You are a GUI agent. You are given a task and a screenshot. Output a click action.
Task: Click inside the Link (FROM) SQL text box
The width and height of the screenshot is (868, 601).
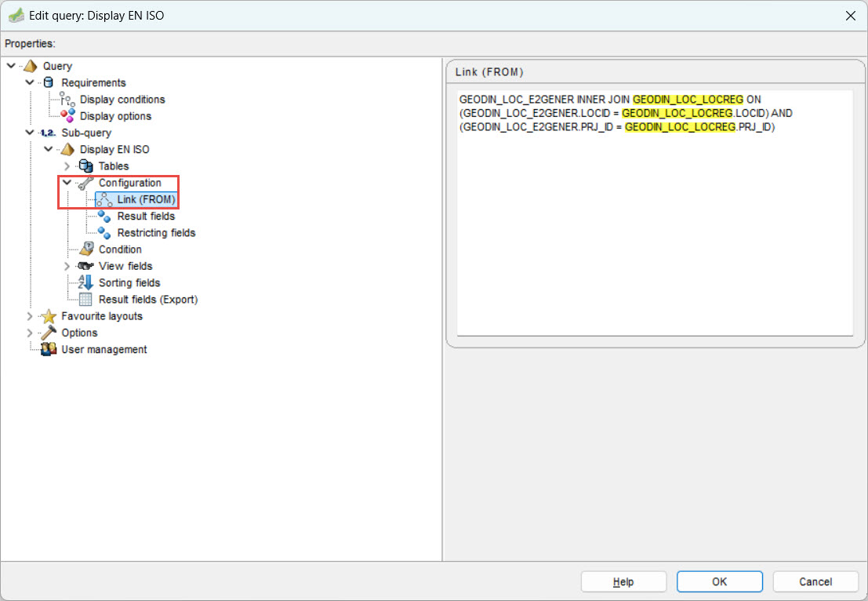(x=655, y=213)
